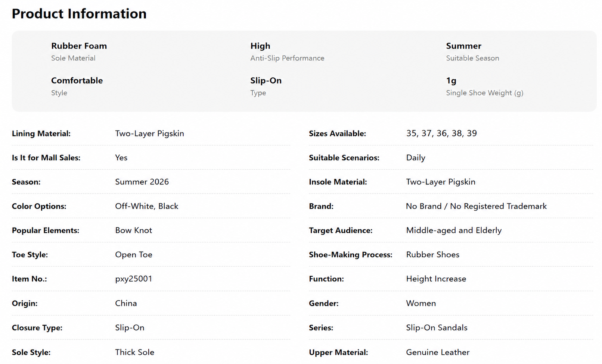
Task: Click the Origin value China
Action: coord(126,303)
